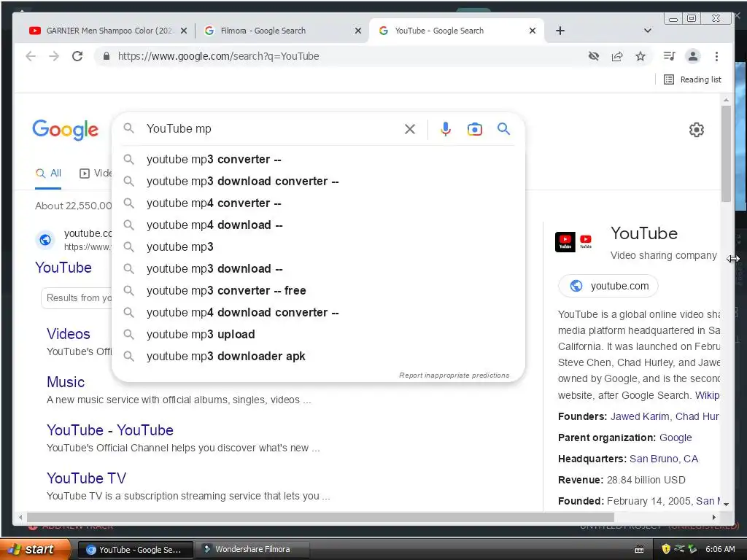The height and width of the screenshot is (560, 747).
Task: Open the Videos sitelink
Action: 68,334
